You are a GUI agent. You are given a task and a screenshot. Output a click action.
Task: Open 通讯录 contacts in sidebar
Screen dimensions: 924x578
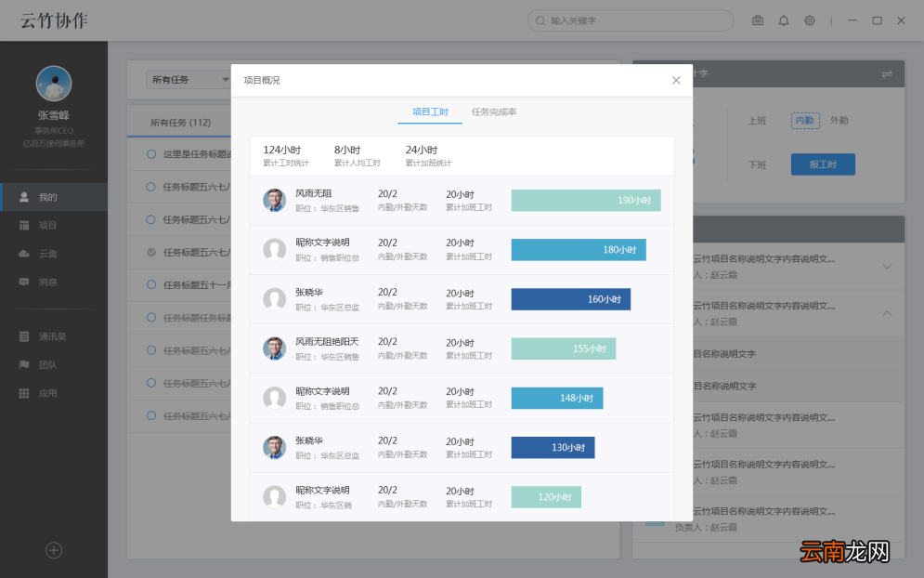(54, 336)
